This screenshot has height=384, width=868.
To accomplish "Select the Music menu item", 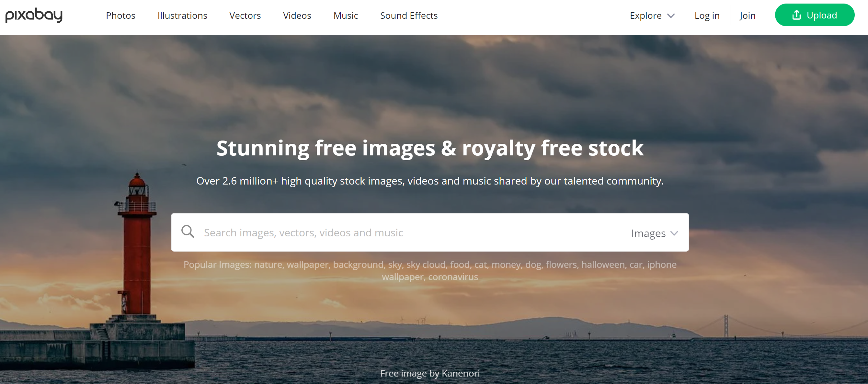I will pos(345,16).
